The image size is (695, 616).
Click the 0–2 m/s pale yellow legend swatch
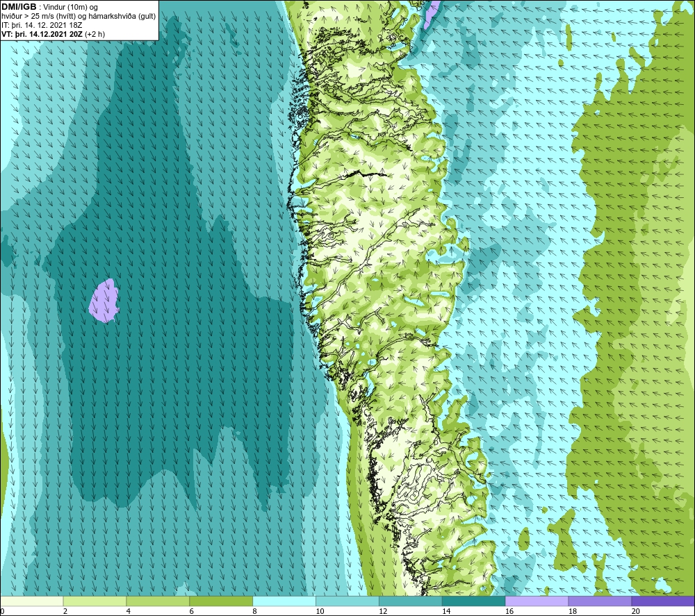coord(32,601)
